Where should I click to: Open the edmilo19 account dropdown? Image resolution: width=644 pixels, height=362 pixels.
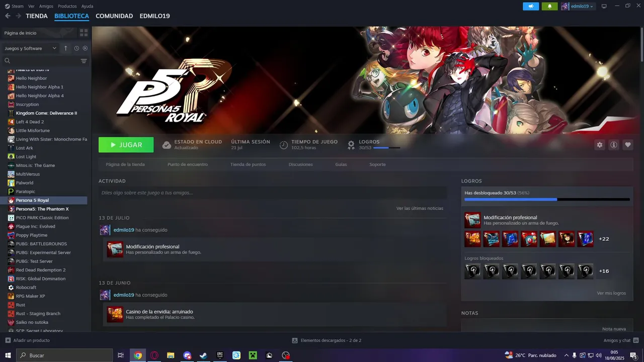click(x=578, y=7)
